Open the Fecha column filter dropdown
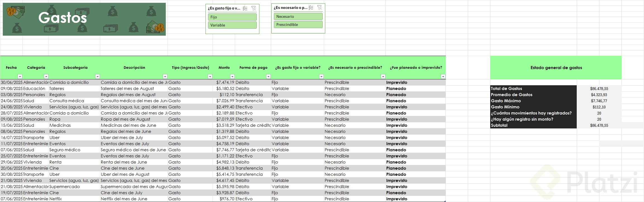 coord(20,76)
